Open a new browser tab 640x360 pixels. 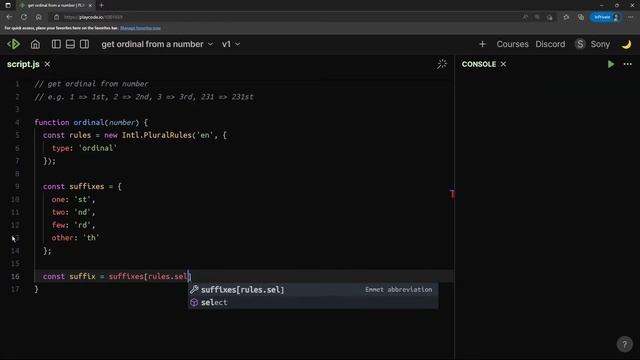(101, 5)
